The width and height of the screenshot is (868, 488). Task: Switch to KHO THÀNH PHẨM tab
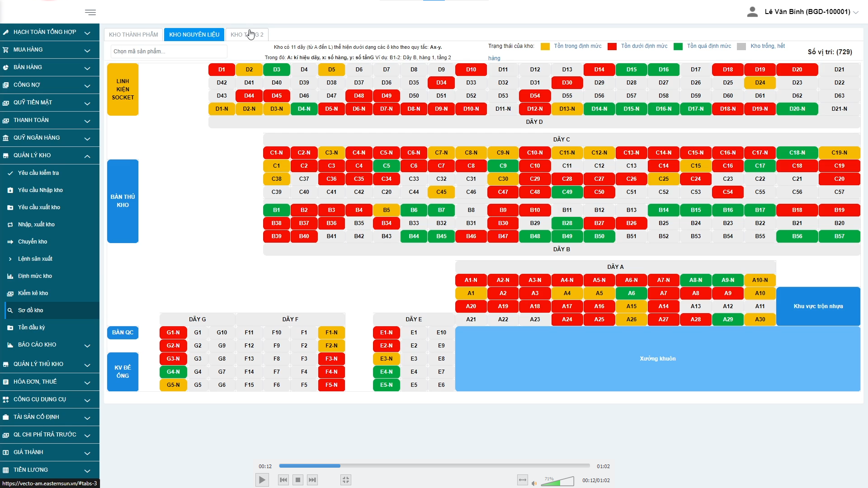tap(133, 35)
